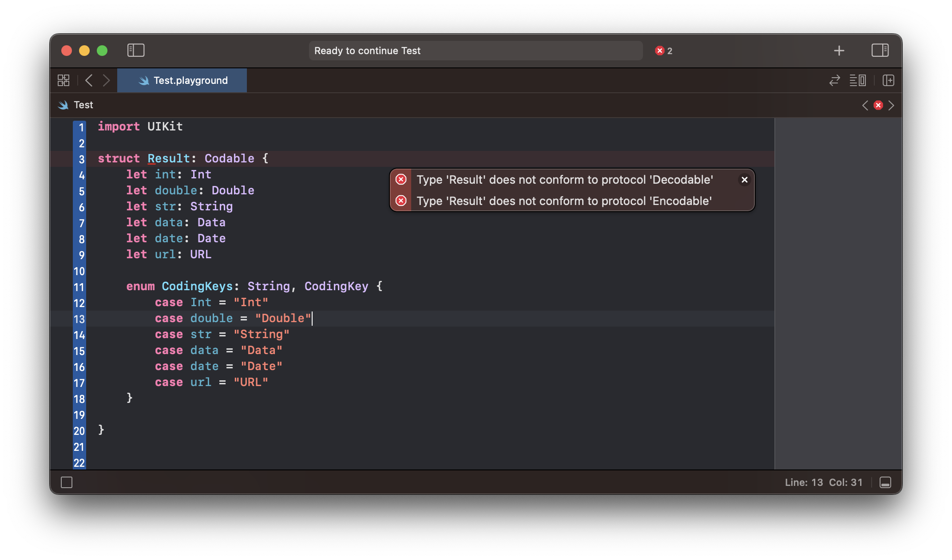This screenshot has width=952, height=560.
Task: Go forward in editor history
Action: (x=106, y=80)
